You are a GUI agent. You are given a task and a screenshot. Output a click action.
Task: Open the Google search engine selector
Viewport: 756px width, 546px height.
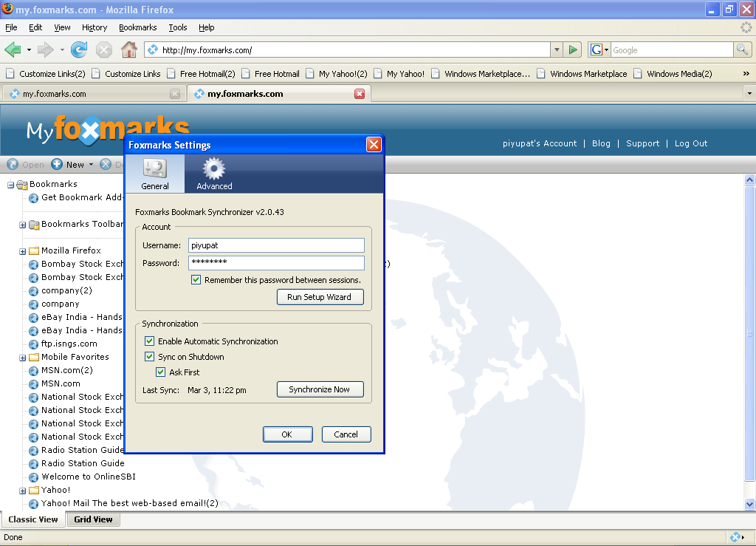tap(599, 50)
